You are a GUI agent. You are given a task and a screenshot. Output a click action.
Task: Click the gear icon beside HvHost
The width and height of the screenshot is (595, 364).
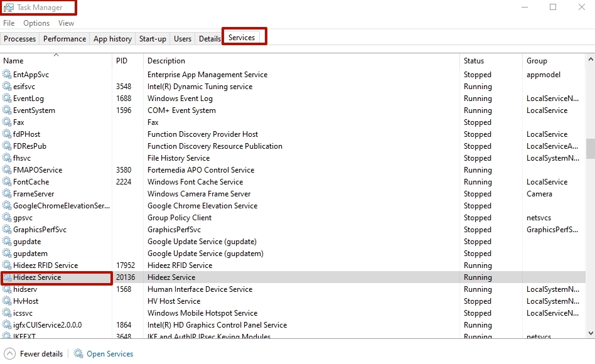[x=8, y=301]
